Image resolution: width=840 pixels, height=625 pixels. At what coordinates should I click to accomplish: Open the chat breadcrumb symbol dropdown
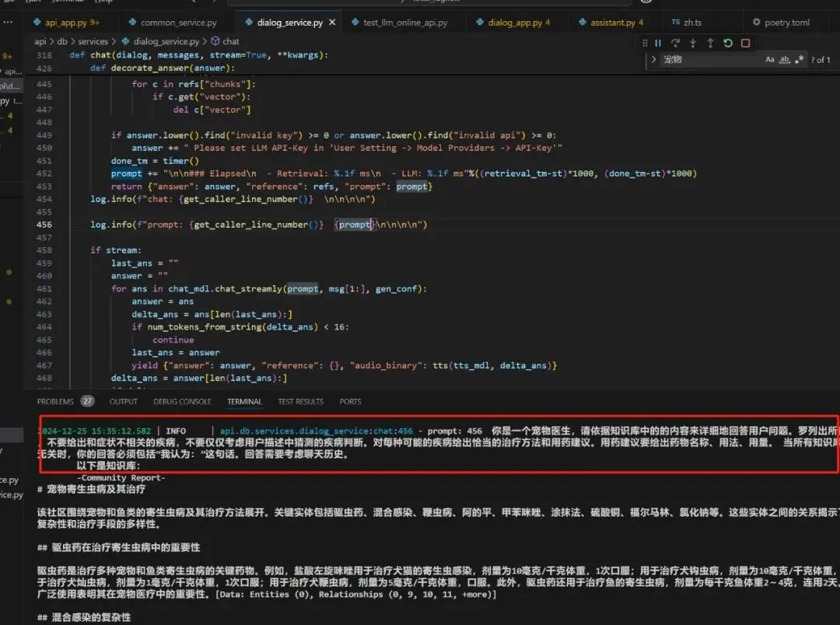click(x=231, y=41)
